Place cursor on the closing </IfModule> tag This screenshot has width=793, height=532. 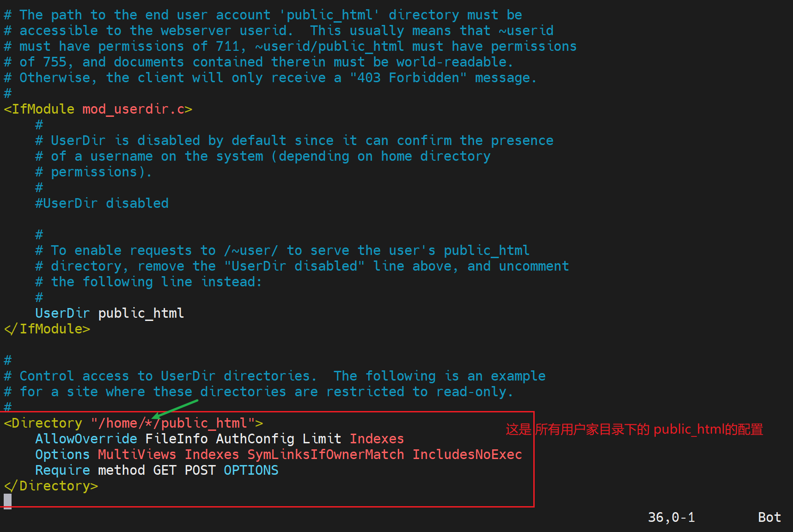point(47,329)
